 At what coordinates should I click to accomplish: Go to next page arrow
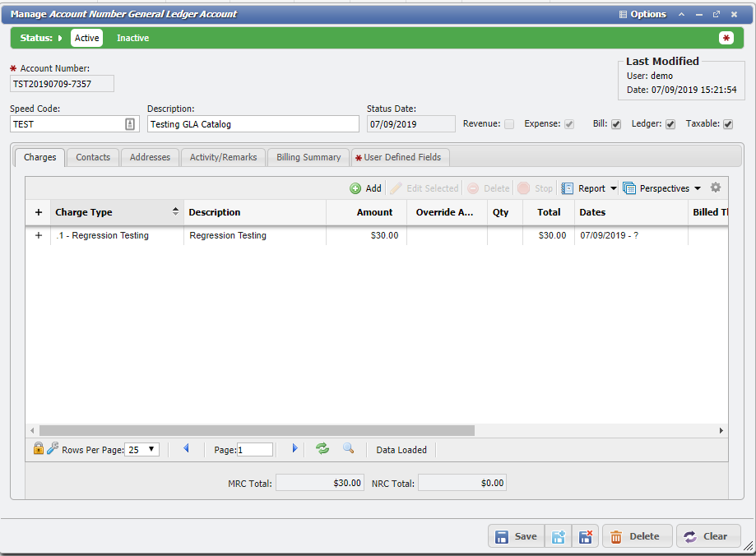tap(295, 449)
